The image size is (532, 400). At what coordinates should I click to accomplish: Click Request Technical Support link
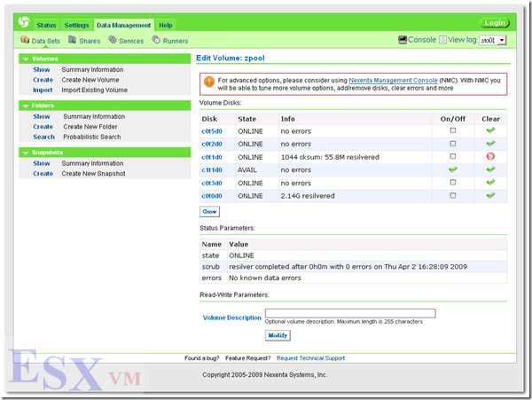(x=310, y=358)
